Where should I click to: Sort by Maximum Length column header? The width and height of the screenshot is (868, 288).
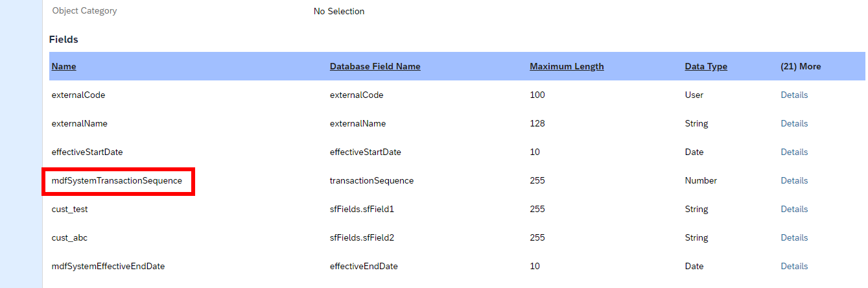[x=567, y=66]
